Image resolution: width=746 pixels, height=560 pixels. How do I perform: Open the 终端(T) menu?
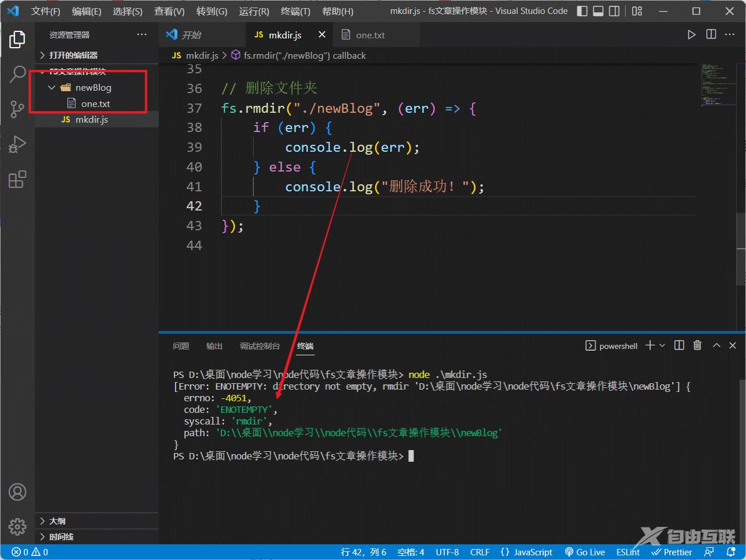click(x=295, y=11)
